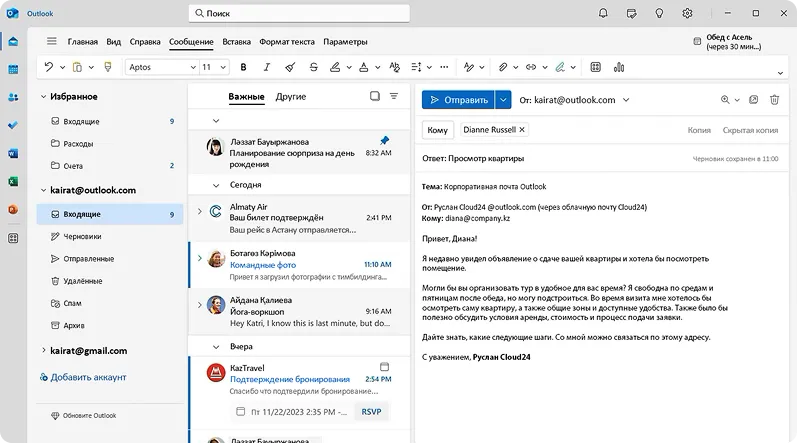The image size is (797, 443).
Task: Launch PowerPoint from the left rail
Action: click(x=13, y=209)
